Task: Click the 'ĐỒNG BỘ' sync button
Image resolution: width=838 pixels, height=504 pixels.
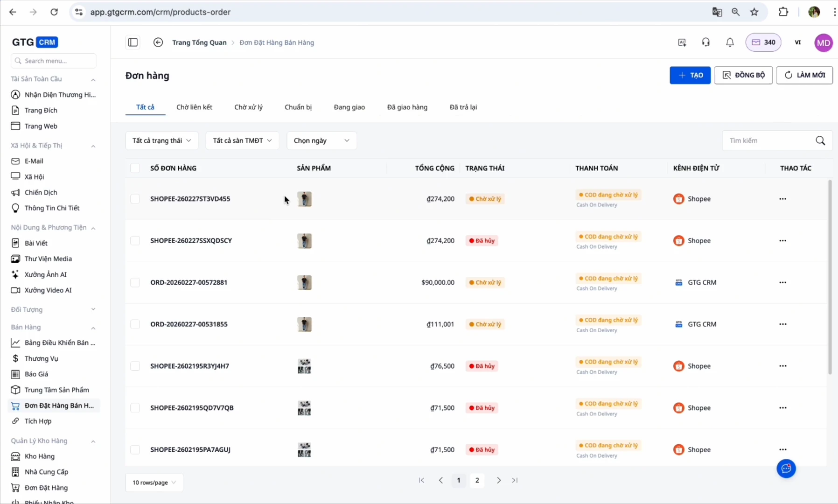Action: click(x=743, y=75)
